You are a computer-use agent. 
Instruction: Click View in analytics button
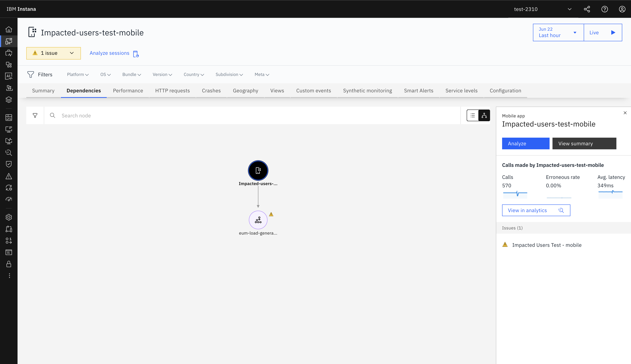536,210
